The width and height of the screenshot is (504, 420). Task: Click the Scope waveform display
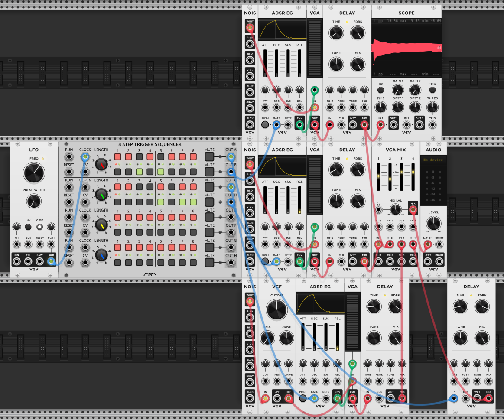click(x=406, y=48)
